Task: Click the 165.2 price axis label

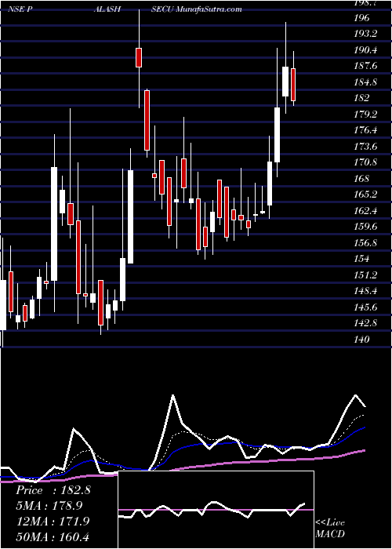Action: pyautogui.click(x=365, y=194)
